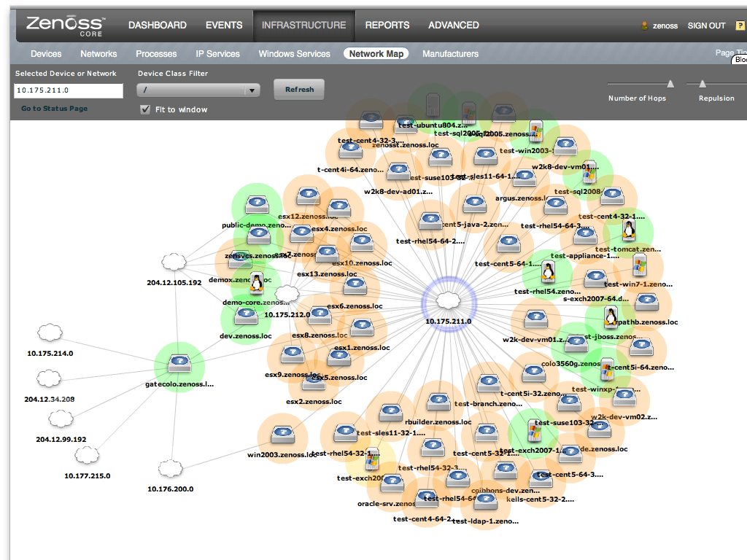Open the REPORTS menu
The width and height of the screenshot is (747, 560).
click(x=387, y=26)
